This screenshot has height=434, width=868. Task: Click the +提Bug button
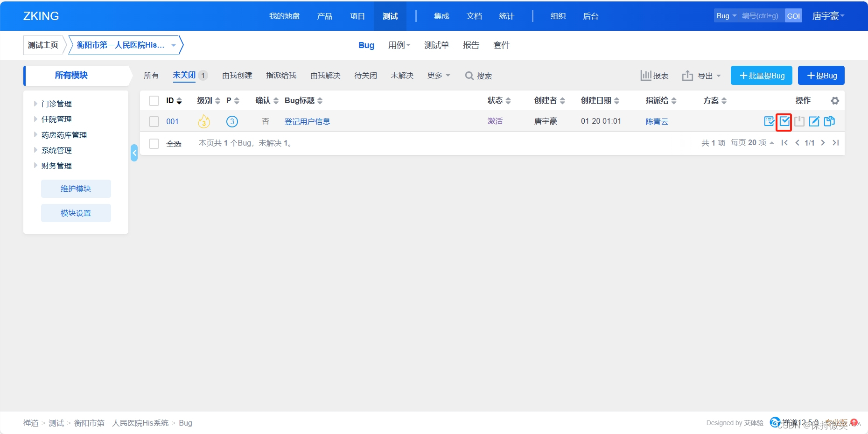821,76
